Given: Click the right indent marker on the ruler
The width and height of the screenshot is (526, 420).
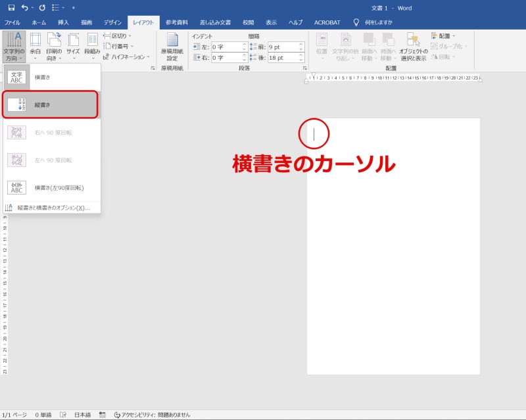Looking at the screenshot, I should point(481,80).
